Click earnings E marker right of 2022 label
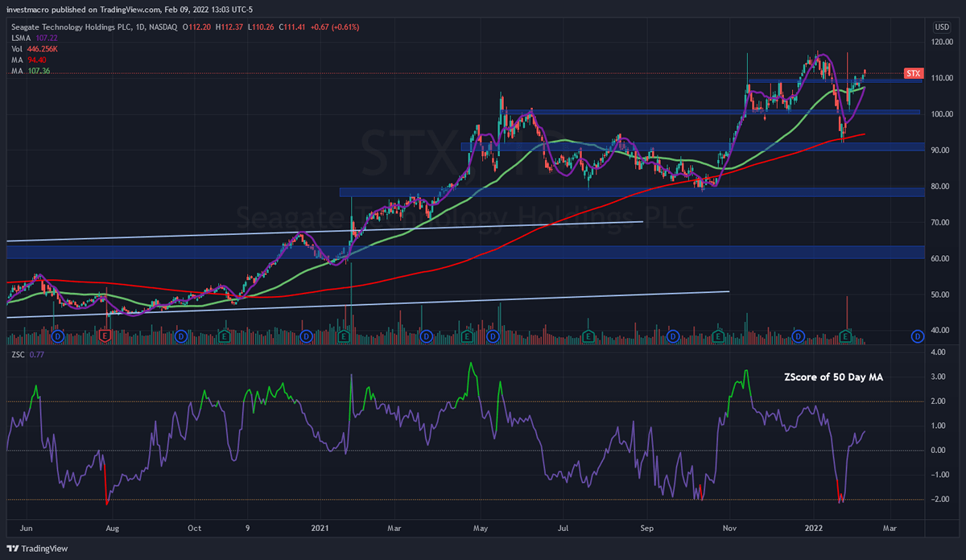Screen dimensions: 966x560 pos(846,335)
